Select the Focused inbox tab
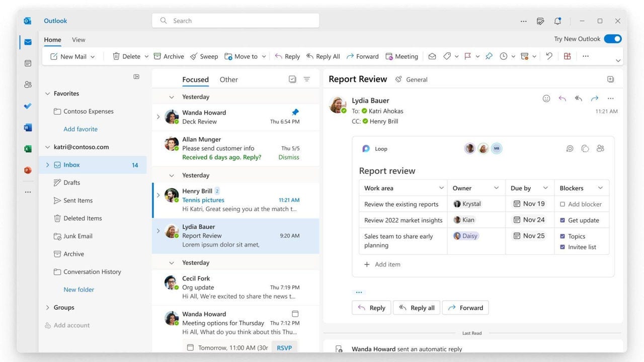 [195, 79]
